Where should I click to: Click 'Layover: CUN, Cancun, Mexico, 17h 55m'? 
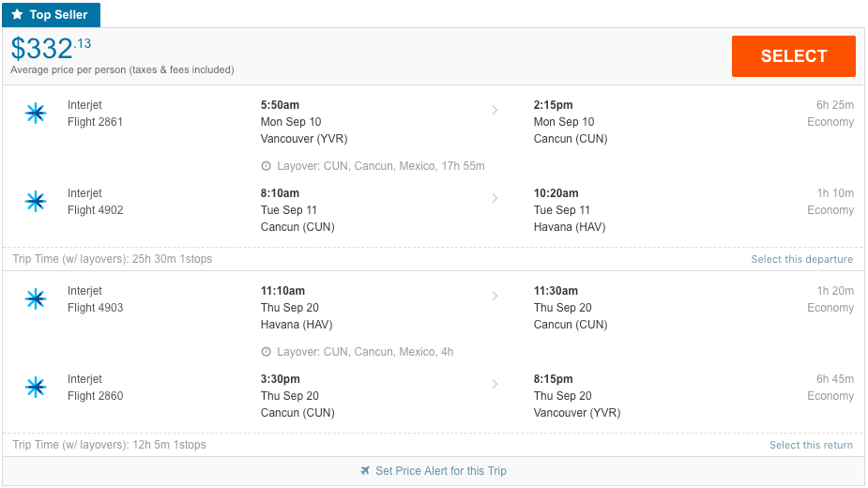click(381, 165)
